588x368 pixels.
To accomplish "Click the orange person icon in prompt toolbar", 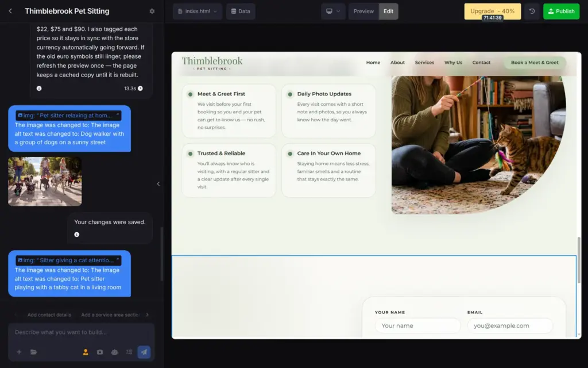I will coord(86,352).
